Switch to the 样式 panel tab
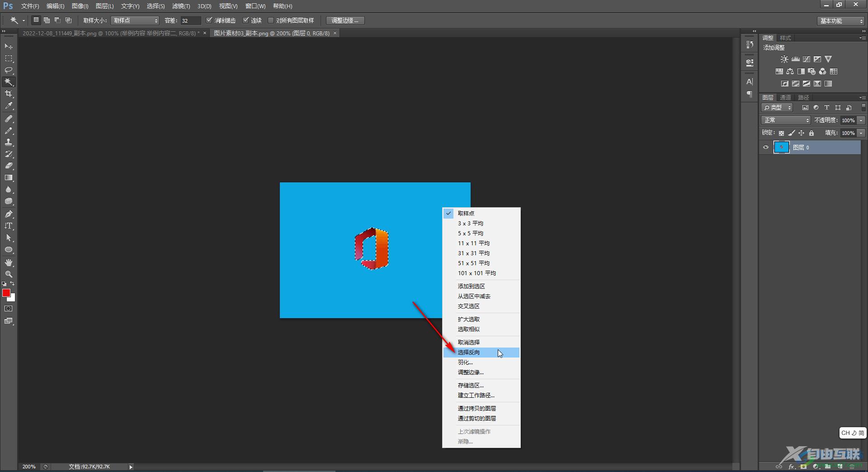This screenshot has height=472, width=868. tap(786, 38)
